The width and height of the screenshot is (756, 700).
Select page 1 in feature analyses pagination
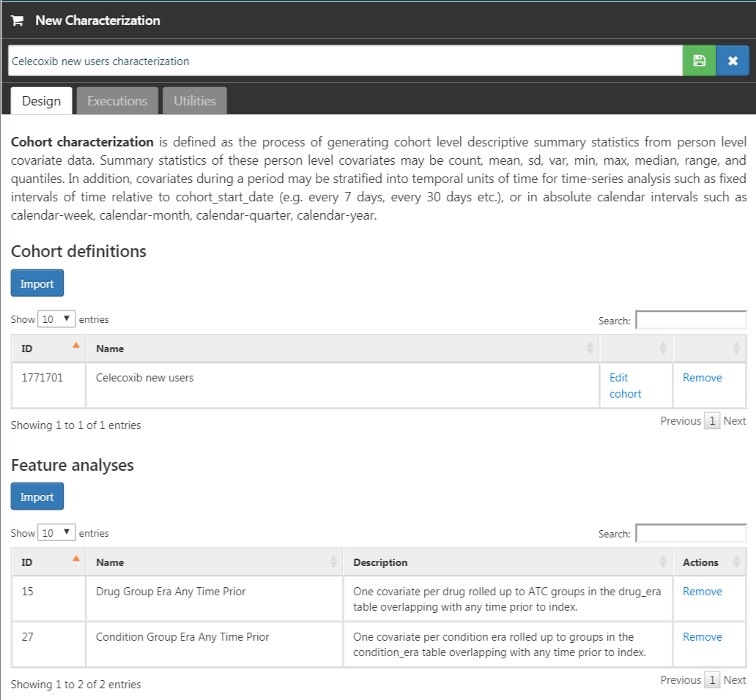pyautogui.click(x=711, y=679)
